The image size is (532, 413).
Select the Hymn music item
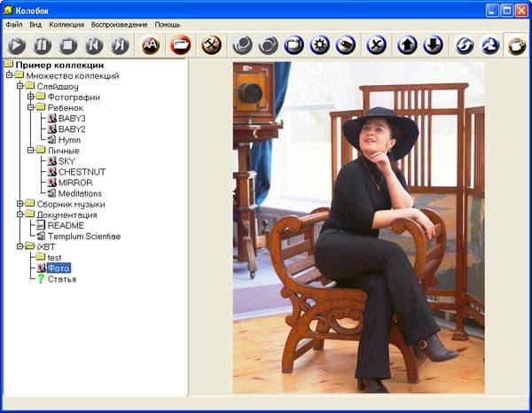pos(69,140)
